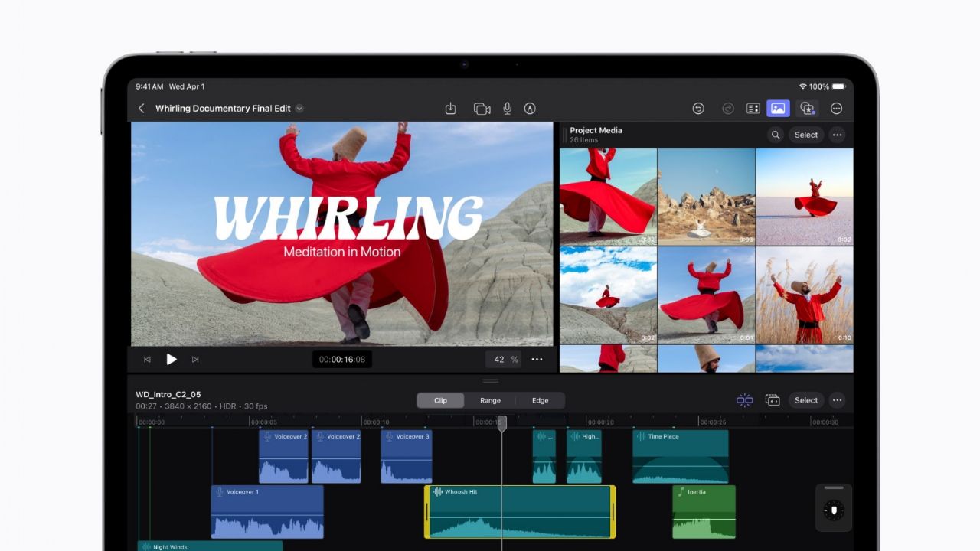The width and height of the screenshot is (980, 551).
Task: Open viewer options ellipsis menu
Action: click(537, 360)
